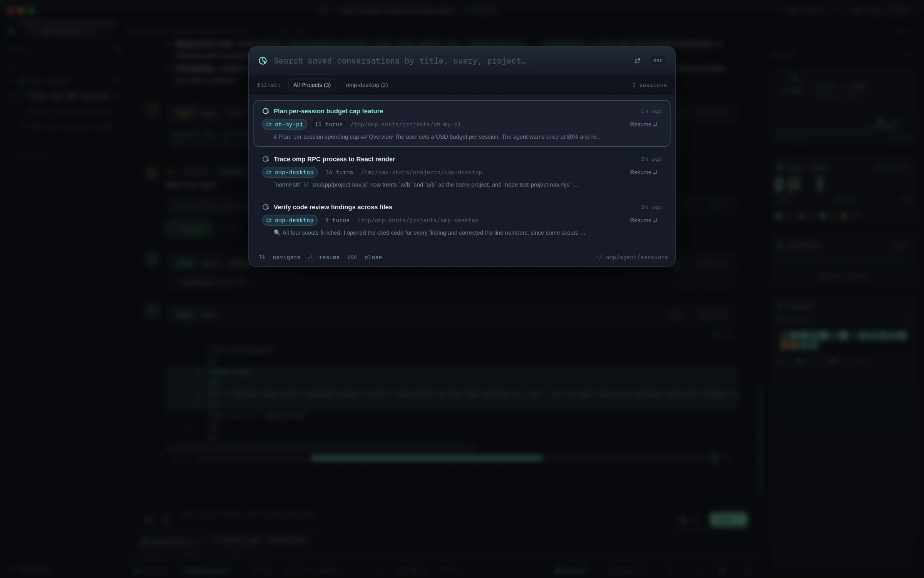The height and width of the screenshot is (578, 924).
Task: Click the ~/.omp/agent/sessions path text
Action: pos(631,257)
